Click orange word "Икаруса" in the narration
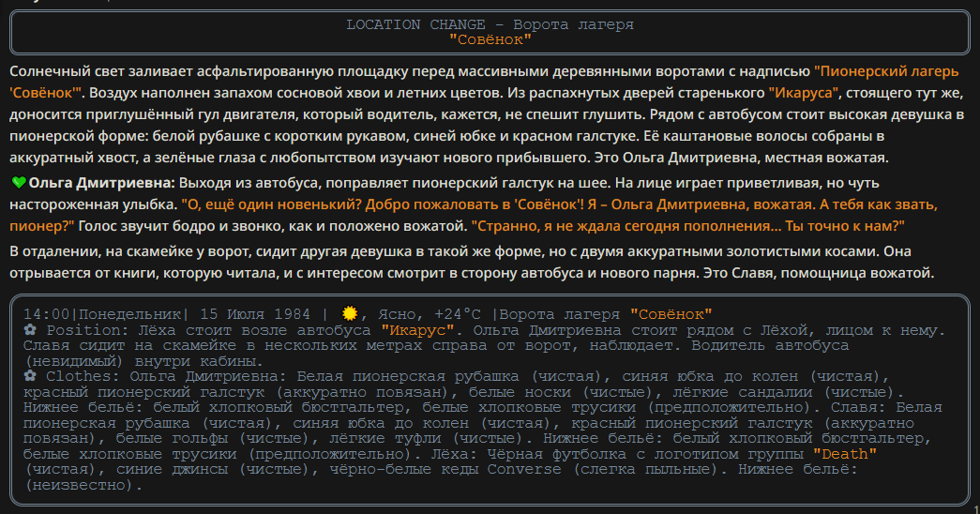The image size is (980, 514). pyautogui.click(x=803, y=93)
